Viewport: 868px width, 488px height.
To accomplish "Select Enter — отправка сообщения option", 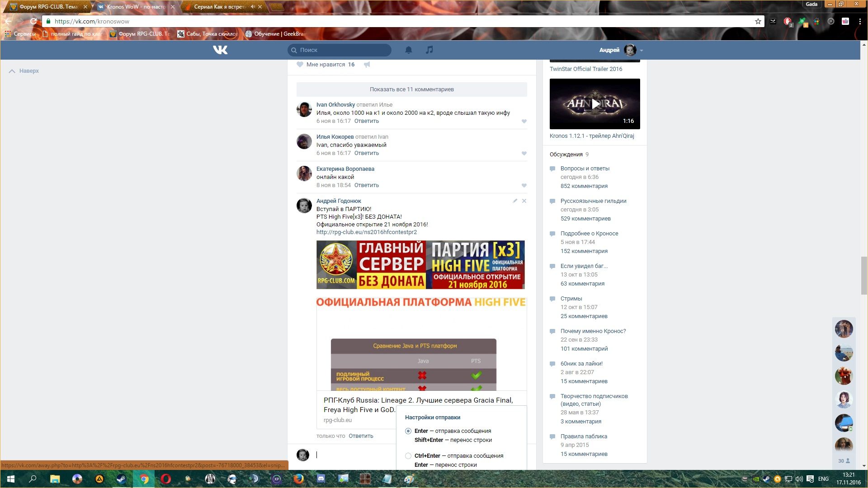I will (408, 431).
